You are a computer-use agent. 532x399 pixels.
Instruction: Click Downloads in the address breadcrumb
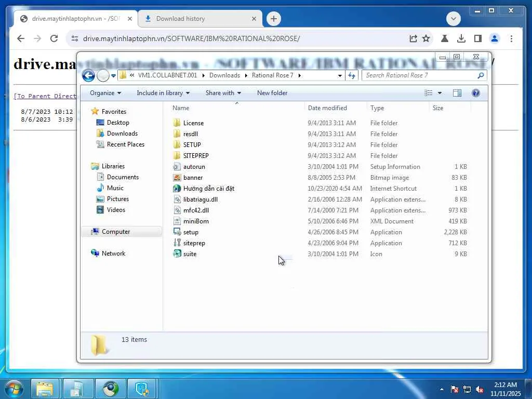[x=224, y=75]
